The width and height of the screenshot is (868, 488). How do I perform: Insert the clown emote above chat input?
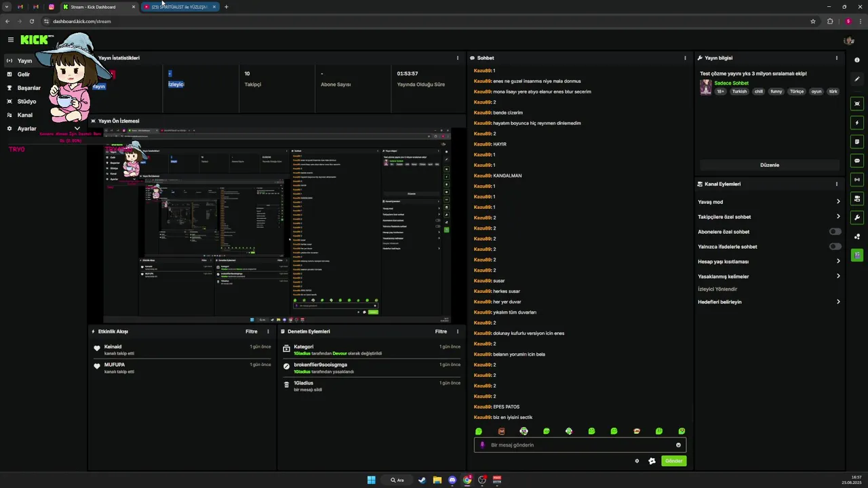click(x=524, y=431)
